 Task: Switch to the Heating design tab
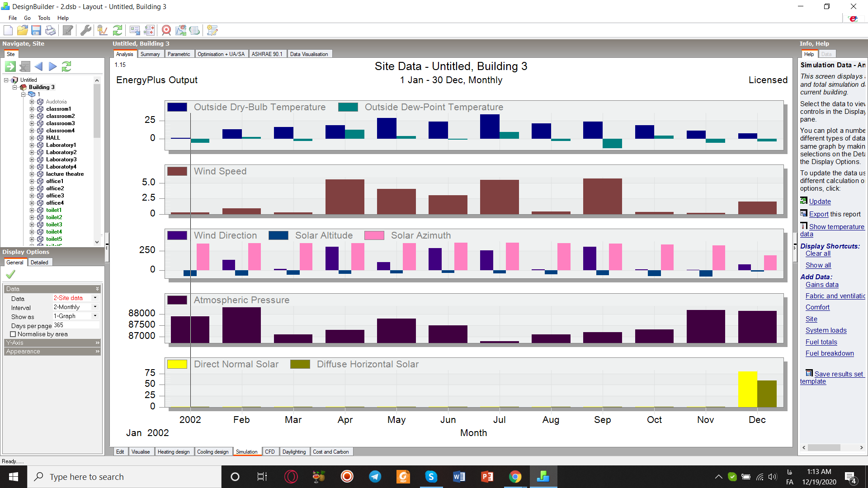[174, 452]
